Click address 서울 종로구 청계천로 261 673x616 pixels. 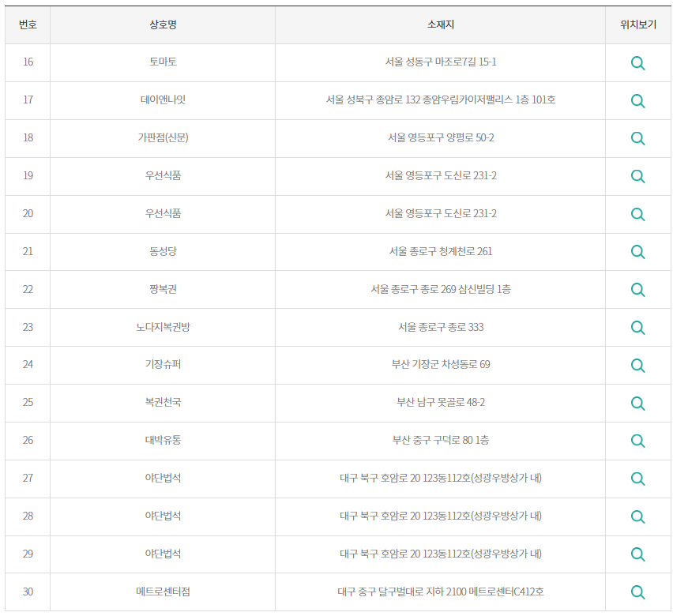pyautogui.click(x=440, y=251)
